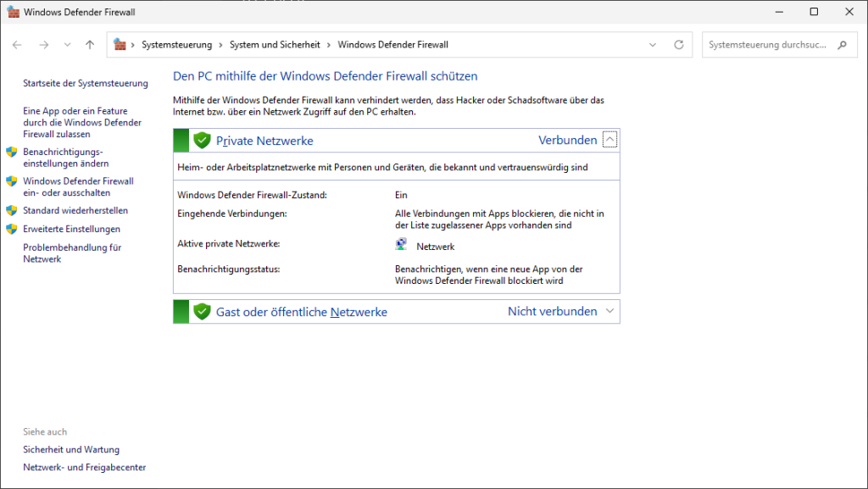This screenshot has width=868, height=489.
Task: Click the search magnifier icon
Action: [x=842, y=45]
